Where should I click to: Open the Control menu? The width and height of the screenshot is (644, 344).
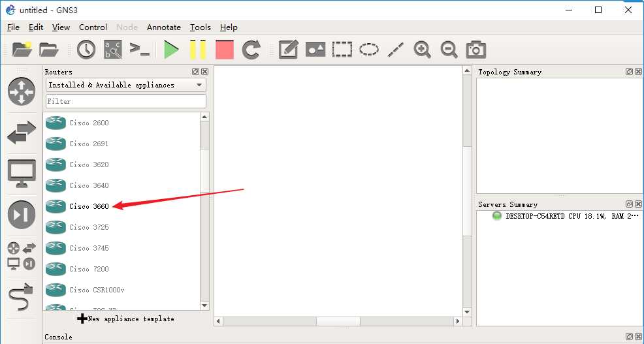coord(93,27)
